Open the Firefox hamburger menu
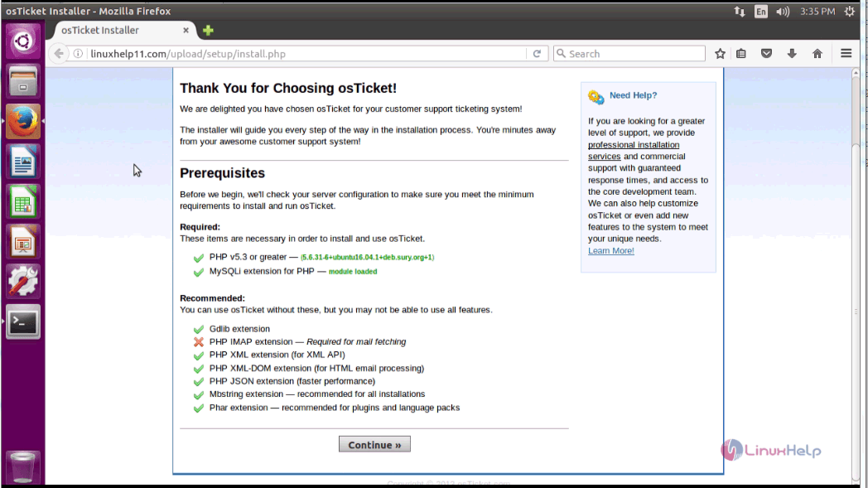The image size is (868, 488). pos(846,54)
